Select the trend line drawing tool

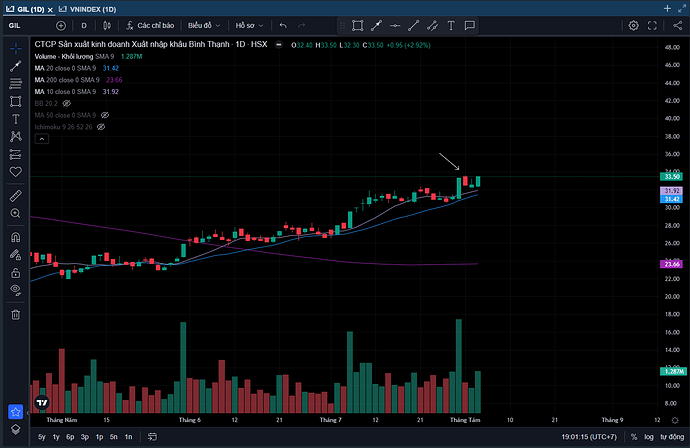pos(15,66)
